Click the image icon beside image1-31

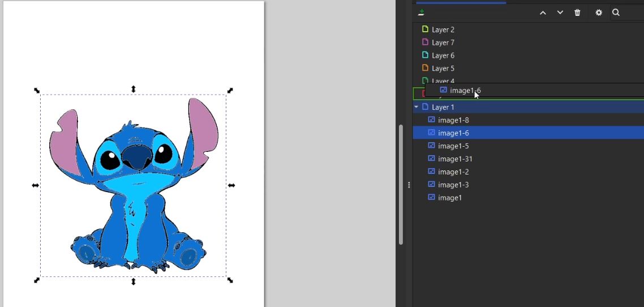point(432,158)
